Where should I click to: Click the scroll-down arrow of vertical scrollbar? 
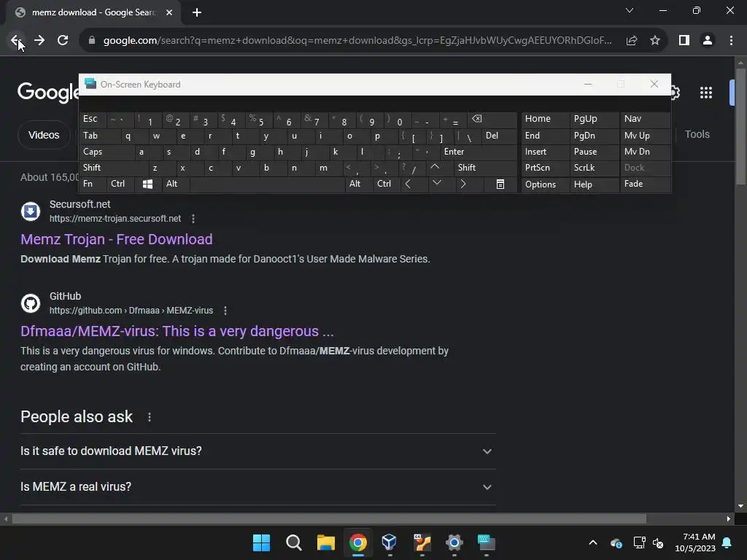tap(740, 506)
